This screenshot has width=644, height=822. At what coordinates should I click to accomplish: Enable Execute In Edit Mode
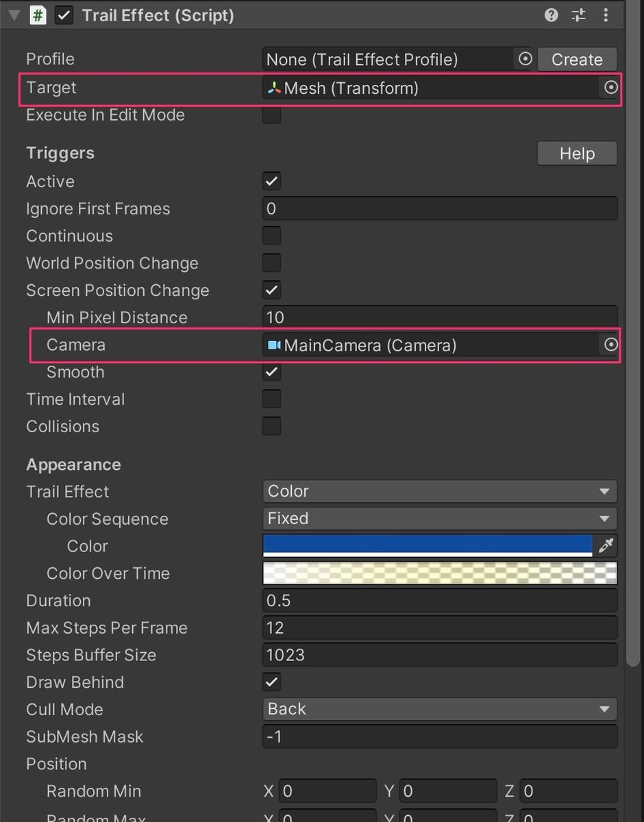pyautogui.click(x=272, y=114)
